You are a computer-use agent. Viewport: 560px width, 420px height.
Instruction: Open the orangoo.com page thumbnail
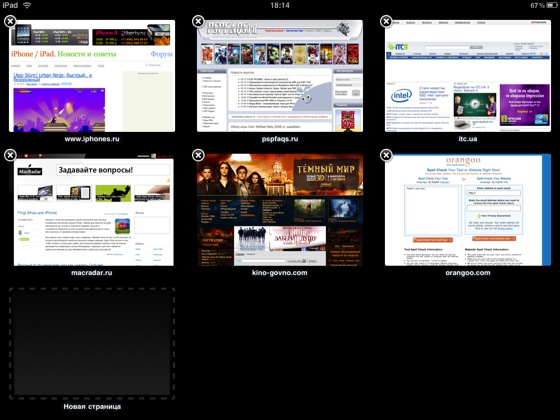pos(468,210)
